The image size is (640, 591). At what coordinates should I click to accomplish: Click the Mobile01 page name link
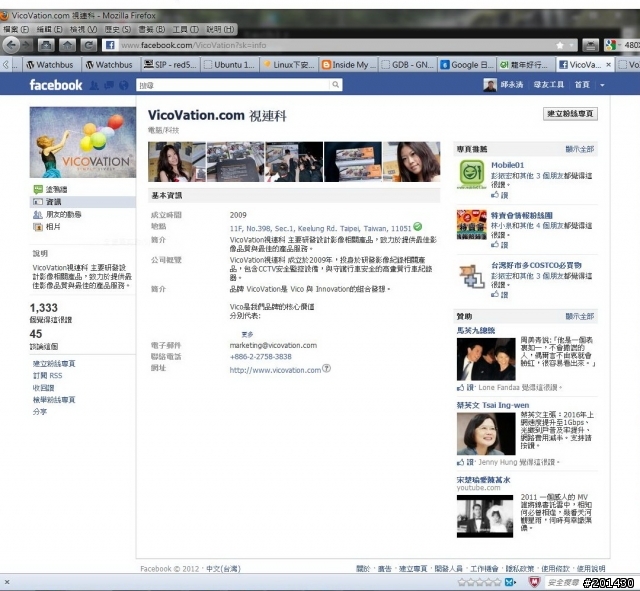[507, 165]
